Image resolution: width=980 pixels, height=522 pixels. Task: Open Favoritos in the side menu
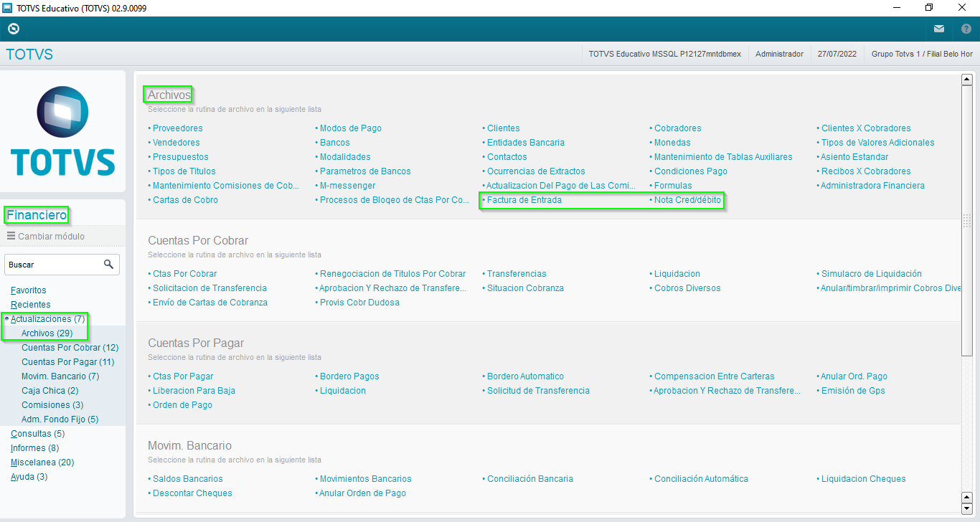tap(28, 290)
